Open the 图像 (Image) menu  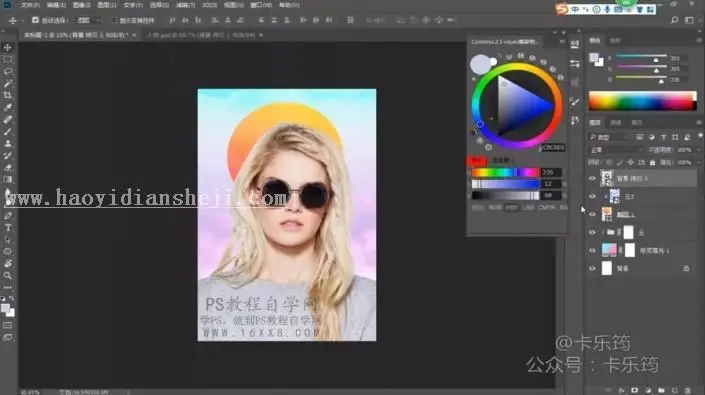(x=81, y=5)
